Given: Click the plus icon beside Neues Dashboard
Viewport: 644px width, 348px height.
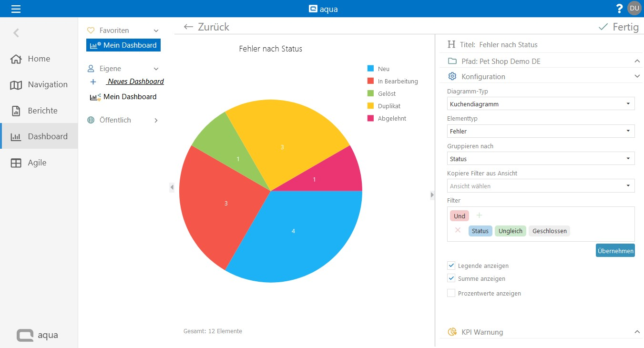Looking at the screenshot, I should tap(93, 82).
